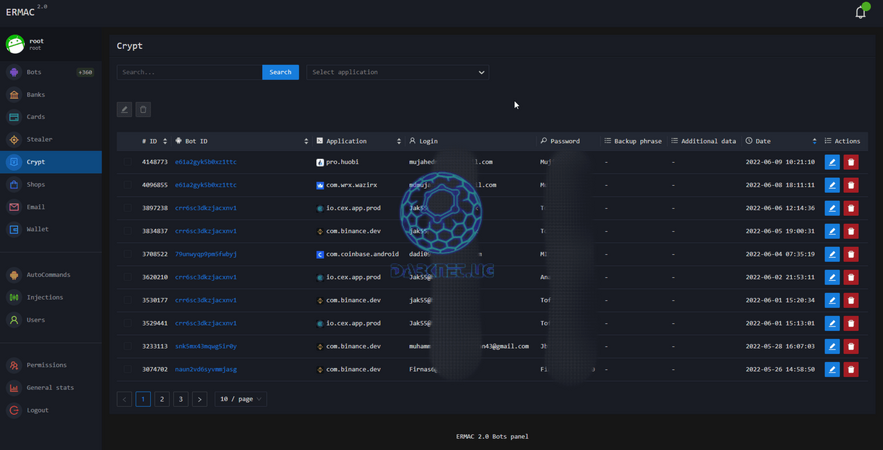Open the Crypt menu item
Screen dimensions: 883x450
point(51,162)
